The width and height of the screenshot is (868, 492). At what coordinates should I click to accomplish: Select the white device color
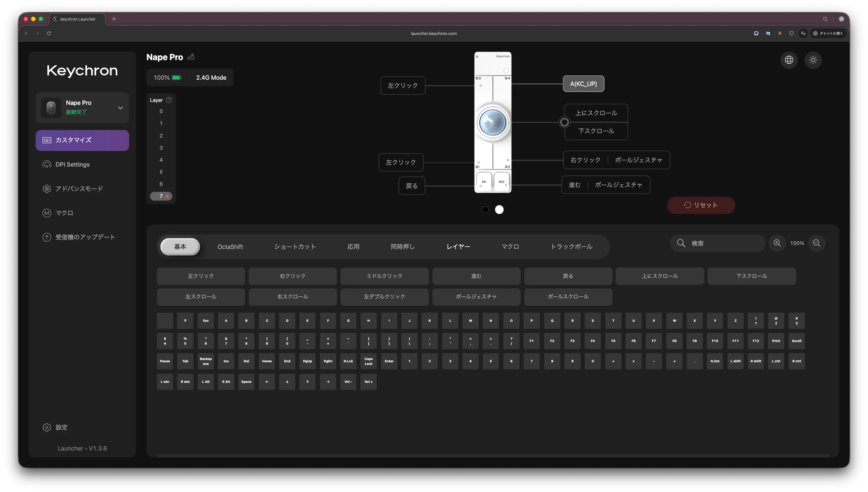point(499,209)
